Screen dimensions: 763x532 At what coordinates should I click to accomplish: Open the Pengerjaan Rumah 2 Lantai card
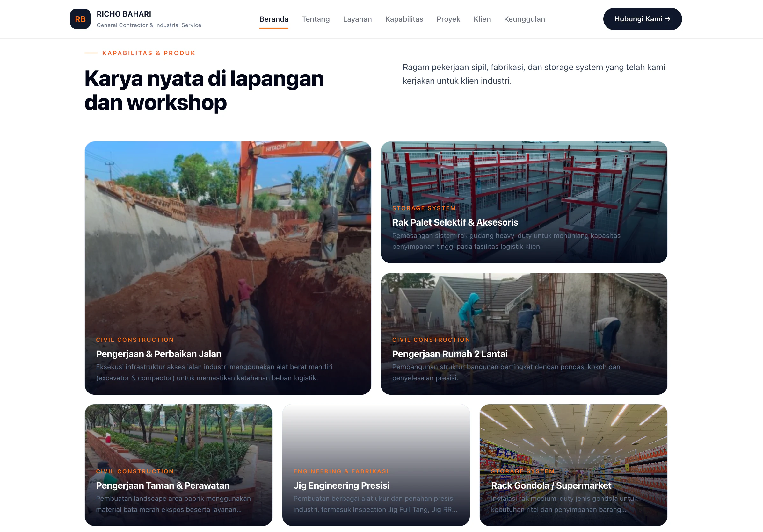pyautogui.click(x=524, y=334)
